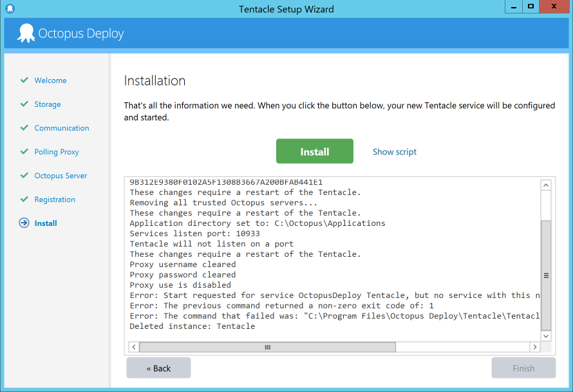Click the checkmark icon next to Storage

click(24, 104)
